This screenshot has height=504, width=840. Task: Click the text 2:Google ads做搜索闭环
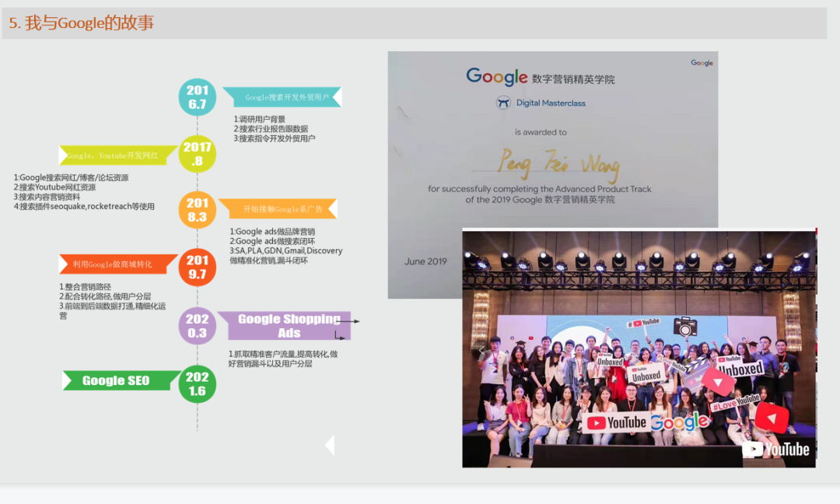click(x=272, y=241)
